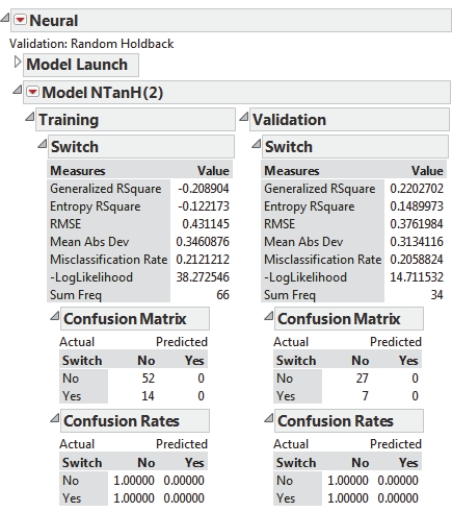Select Training Mean Abs Dev value 0.3460876
Viewport: 452px width, 512px height.
(203, 242)
